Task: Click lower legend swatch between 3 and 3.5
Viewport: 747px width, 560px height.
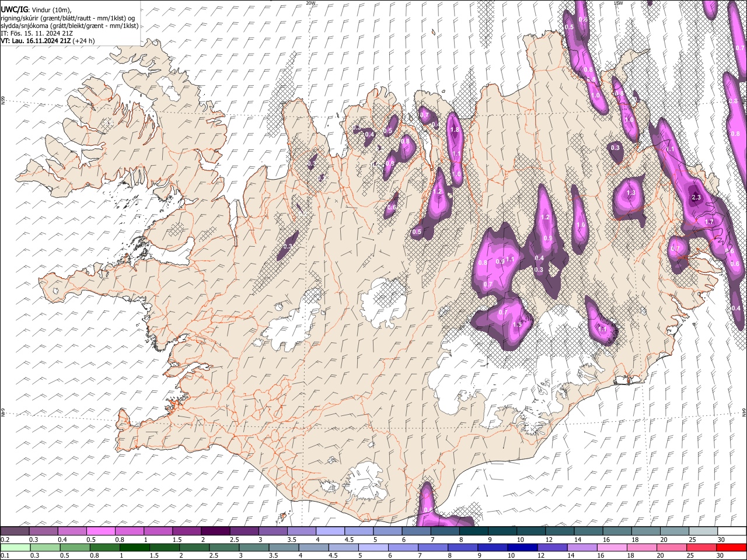Action: (x=253, y=548)
